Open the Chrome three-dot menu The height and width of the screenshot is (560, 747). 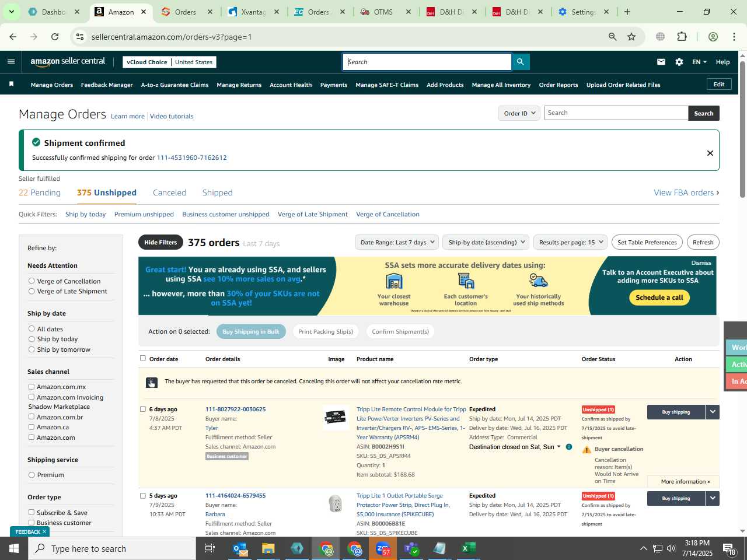coord(734,37)
